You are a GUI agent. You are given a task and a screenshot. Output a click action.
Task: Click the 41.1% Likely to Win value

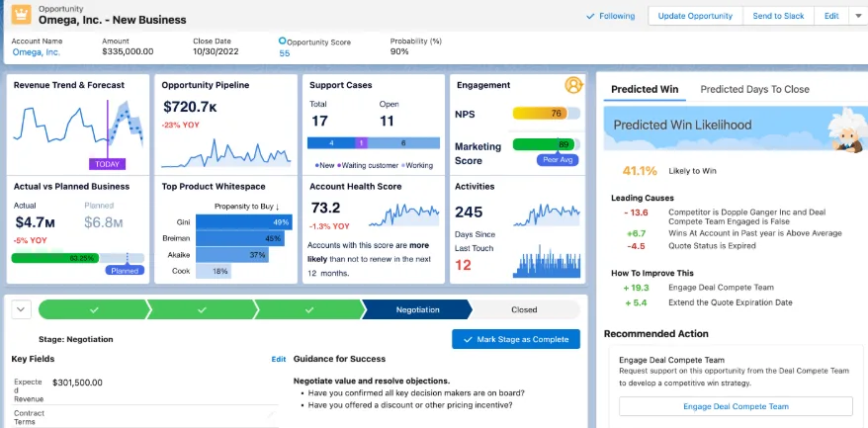point(640,171)
